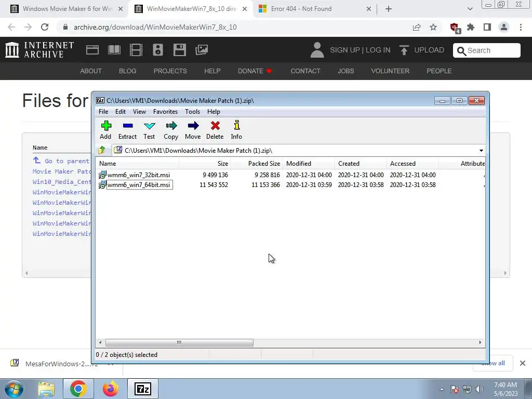Screen dimensions: 532x399
Task: Open a new Chrome tab
Action: 389,9
